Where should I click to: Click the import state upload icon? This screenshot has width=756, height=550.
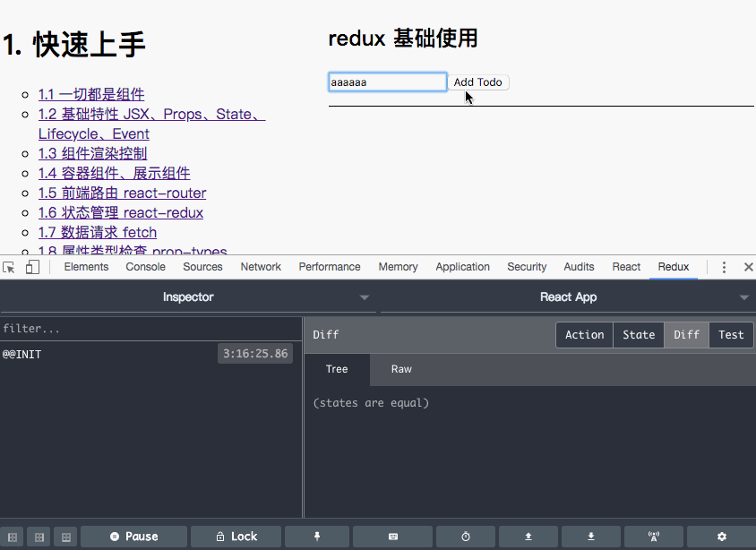[x=528, y=537]
